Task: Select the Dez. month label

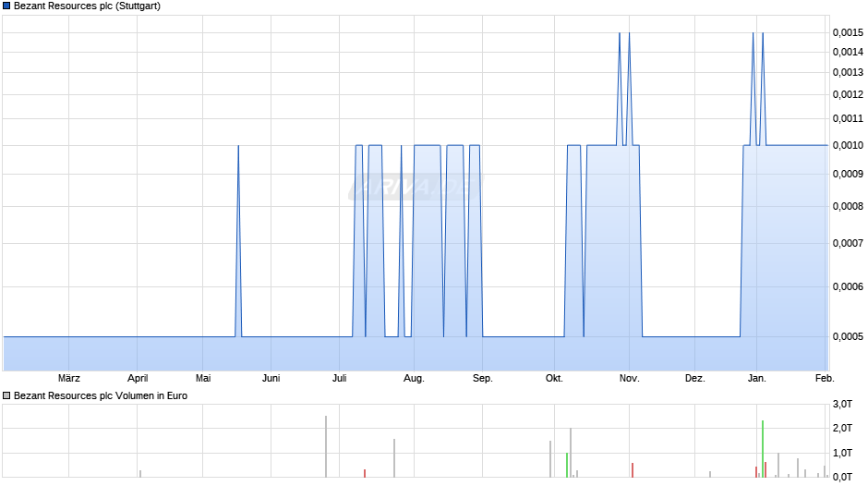Action: 694,378
